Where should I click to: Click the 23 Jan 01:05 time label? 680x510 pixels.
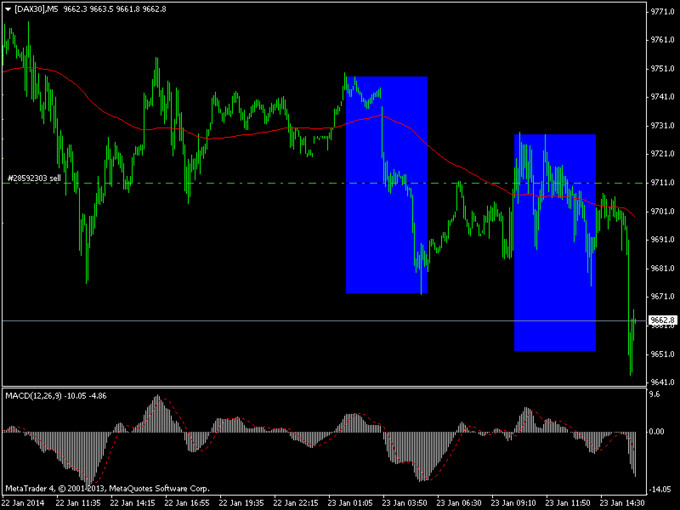tap(353, 502)
